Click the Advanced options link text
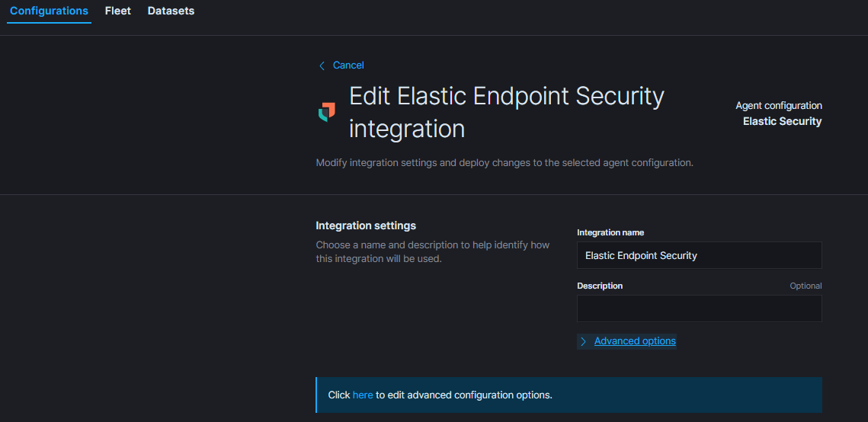 635,341
